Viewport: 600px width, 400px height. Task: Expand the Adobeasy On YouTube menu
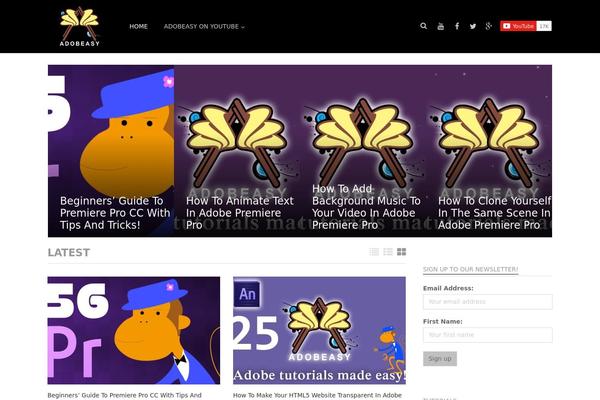point(204,26)
